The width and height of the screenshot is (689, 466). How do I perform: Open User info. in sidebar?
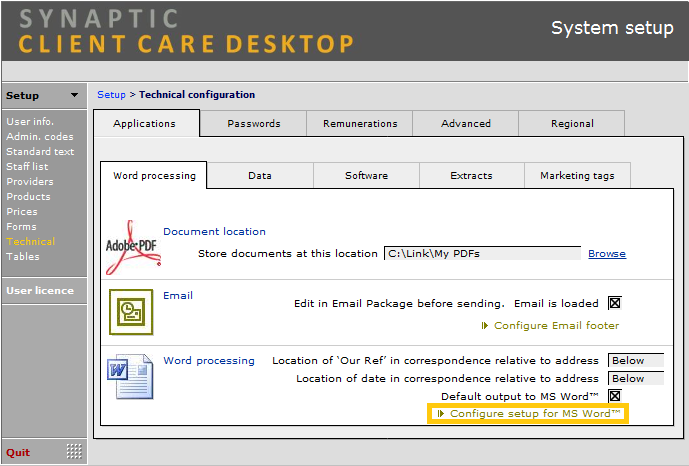tap(30, 122)
